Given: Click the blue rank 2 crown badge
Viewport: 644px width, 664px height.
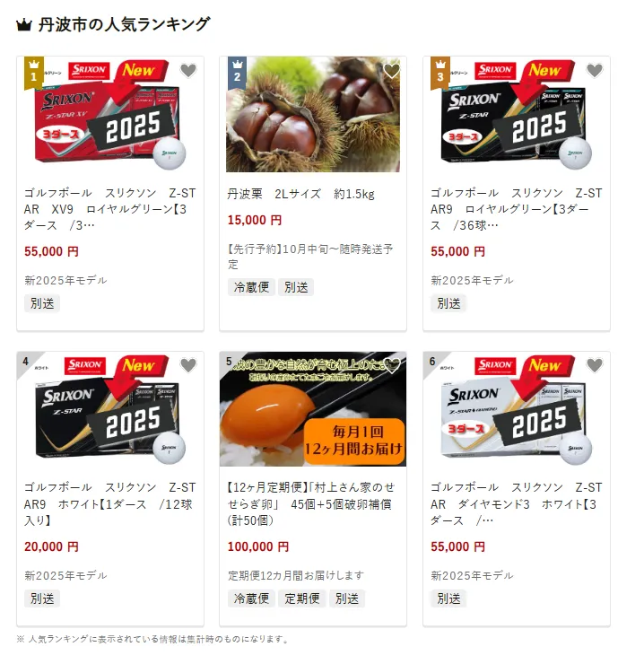Looking at the screenshot, I should [x=237, y=73].
